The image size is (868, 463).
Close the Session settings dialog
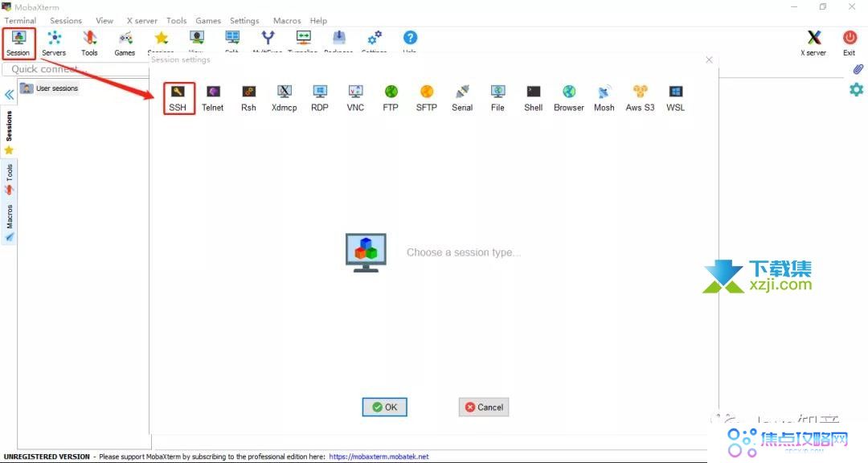[x=709, y=59]
